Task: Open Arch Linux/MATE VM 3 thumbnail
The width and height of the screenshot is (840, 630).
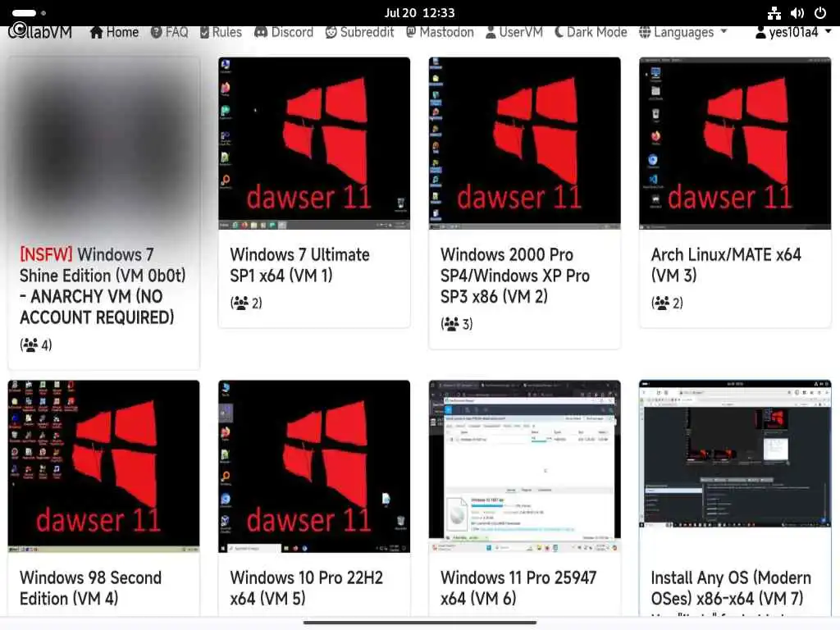Action: coord(736,144)
